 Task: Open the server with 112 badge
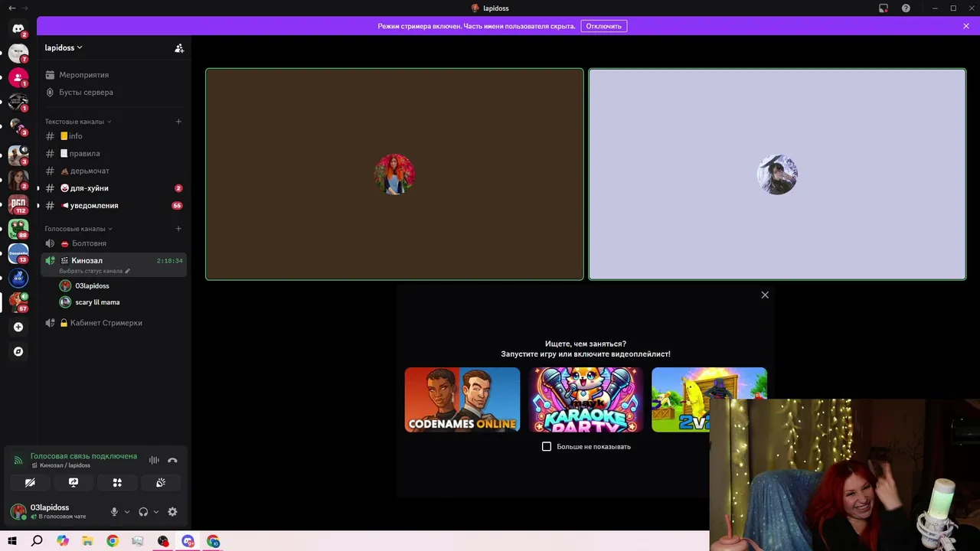tap(18, 204)
